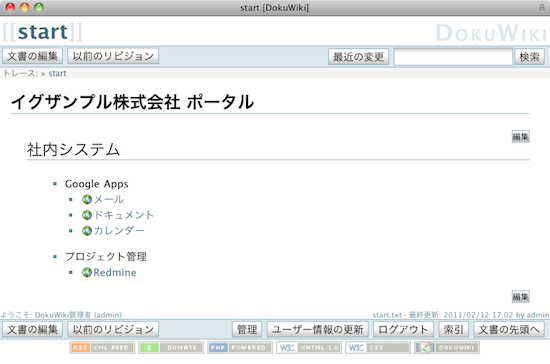This screenshot has width=550, height=364.
Task: Open the Redmine link
Action: tap(115, 272)
